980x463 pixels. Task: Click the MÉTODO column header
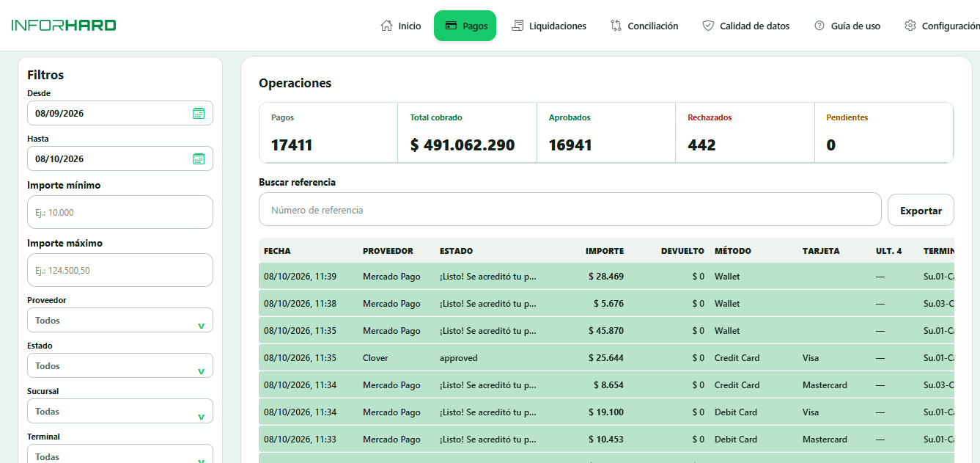point(733,251)
